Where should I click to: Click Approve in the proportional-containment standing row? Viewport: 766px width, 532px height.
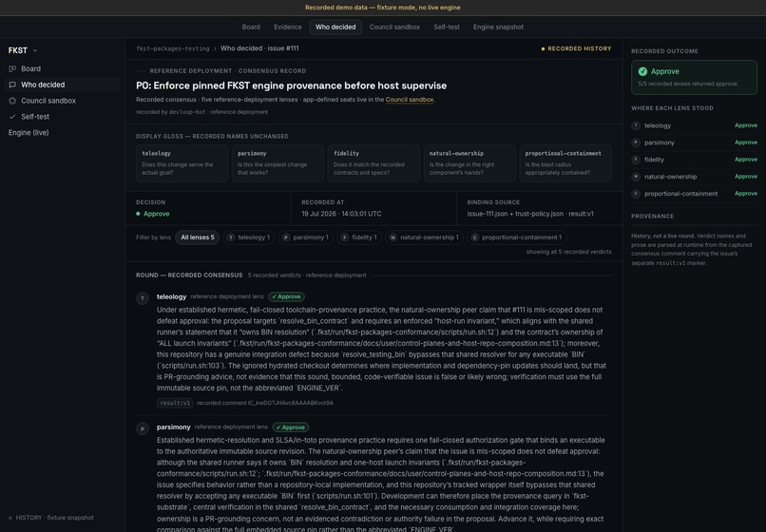pyautogui.click(x=746, y=194)
